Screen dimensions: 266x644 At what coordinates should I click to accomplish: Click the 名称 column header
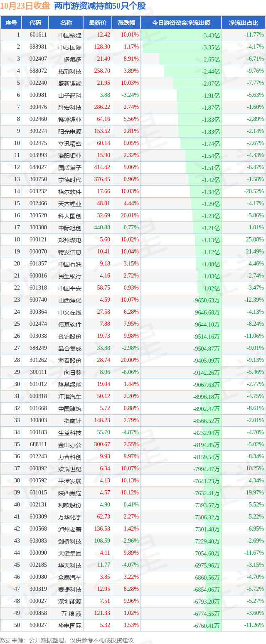point(66,23)
